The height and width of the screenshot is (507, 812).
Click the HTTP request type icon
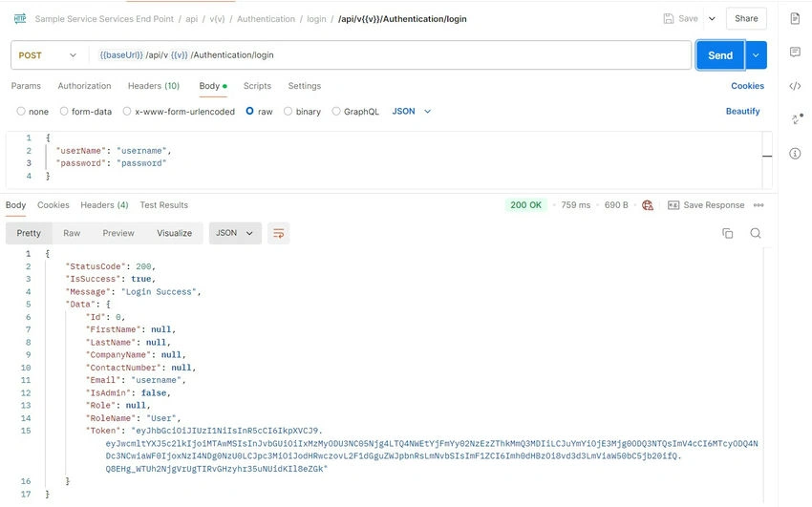(x=20, y=19)
